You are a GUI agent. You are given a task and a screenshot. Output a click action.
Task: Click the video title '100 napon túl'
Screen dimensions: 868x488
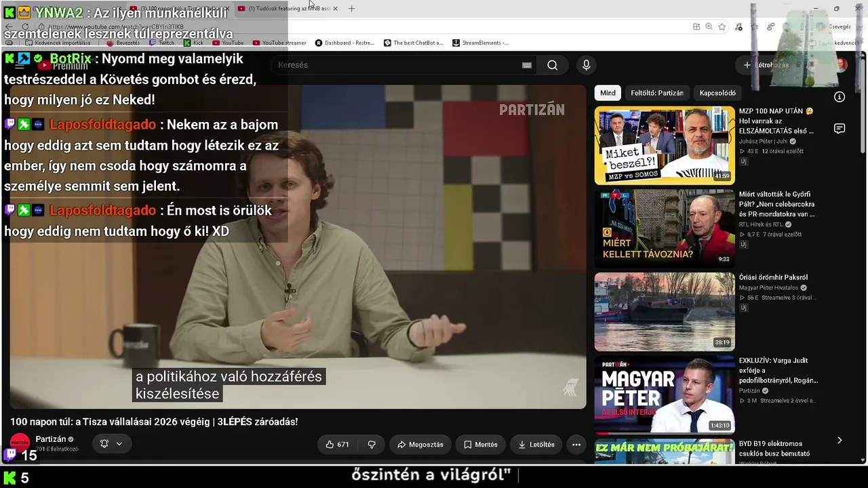[x=154, y=422]
